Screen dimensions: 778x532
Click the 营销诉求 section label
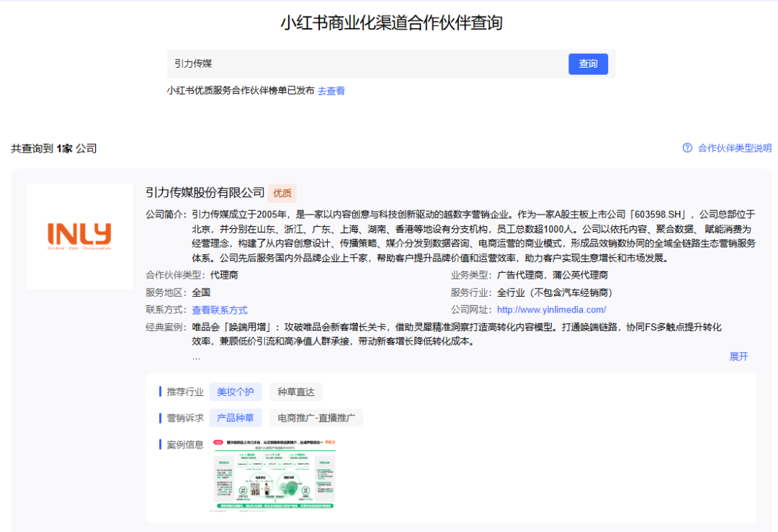[185, 418]
